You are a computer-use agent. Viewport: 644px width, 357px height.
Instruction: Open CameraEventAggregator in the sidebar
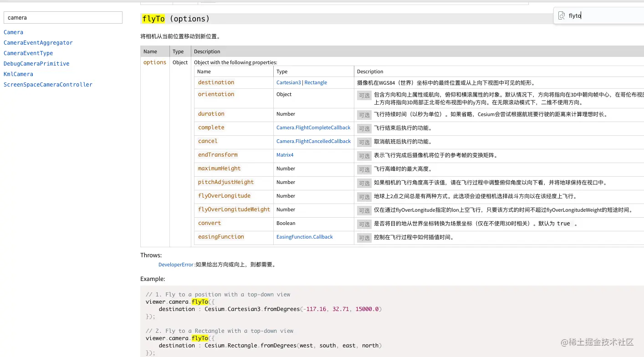(x=38, y=43)
